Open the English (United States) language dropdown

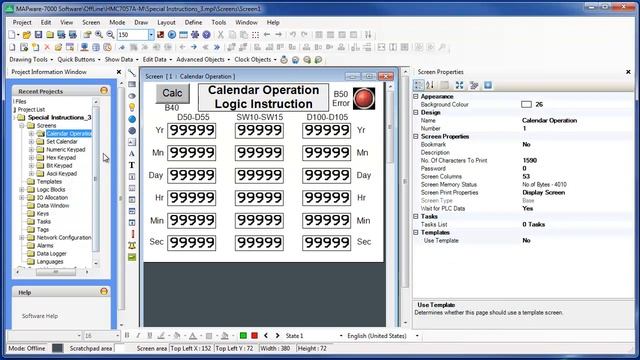[x=417, y=336]
